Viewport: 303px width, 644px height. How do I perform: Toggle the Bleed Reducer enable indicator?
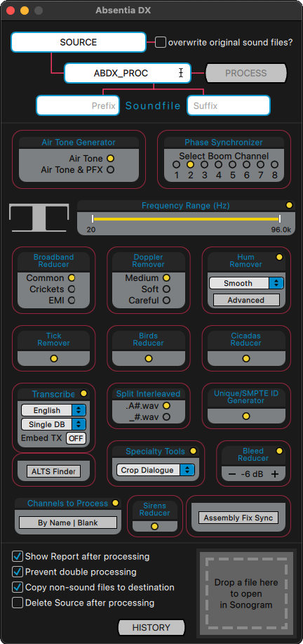279,451
